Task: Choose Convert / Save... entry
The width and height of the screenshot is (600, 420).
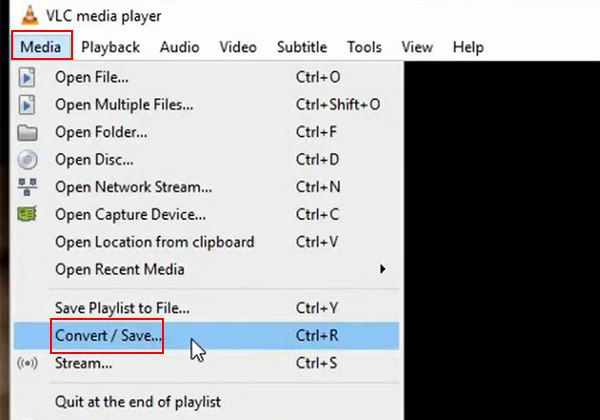Action: click(207, 335)
